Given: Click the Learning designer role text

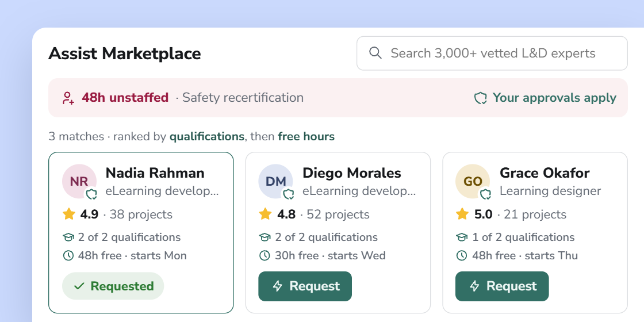Looking at the screenshot, I should (x=550, y=191).
